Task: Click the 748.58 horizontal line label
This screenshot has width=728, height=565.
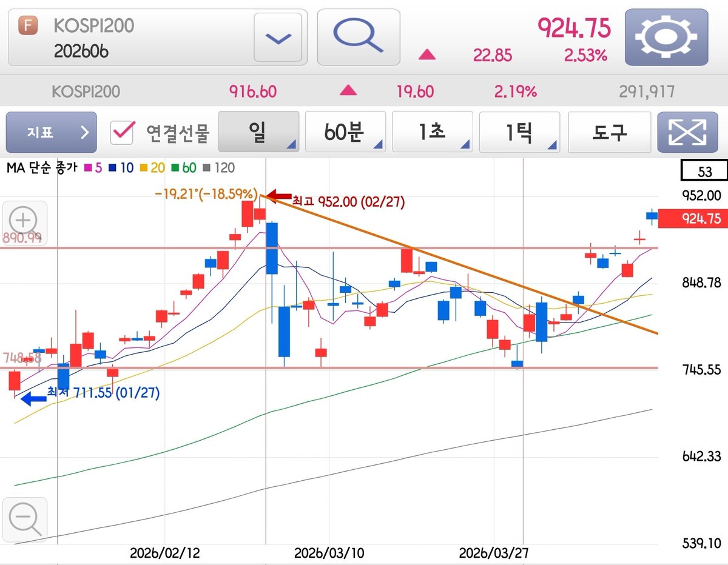Action: (x=22, y=358)
